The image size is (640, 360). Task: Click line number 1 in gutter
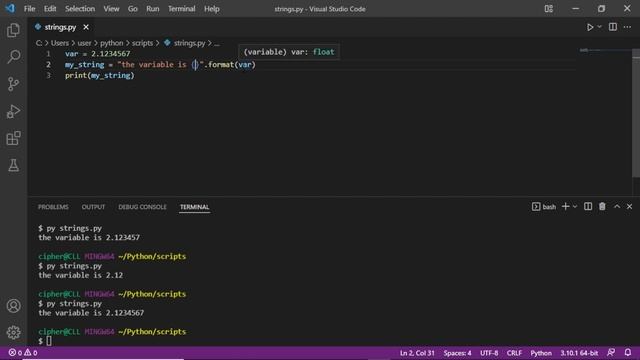(x=48, y=53)
